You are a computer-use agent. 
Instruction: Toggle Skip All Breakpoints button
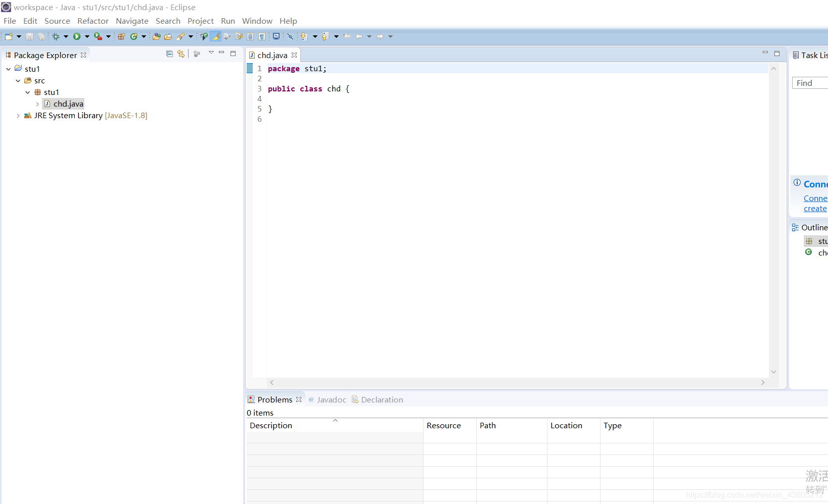tap(290, 36)
